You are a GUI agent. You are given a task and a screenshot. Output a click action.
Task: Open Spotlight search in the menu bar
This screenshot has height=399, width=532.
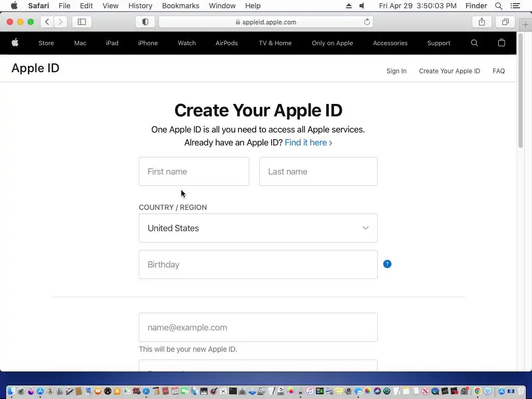[x=498, y=6]
